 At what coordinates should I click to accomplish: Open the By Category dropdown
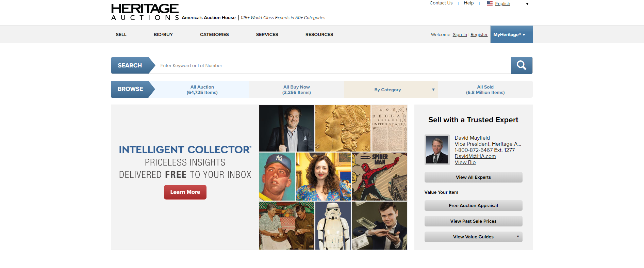pos(391,90)
